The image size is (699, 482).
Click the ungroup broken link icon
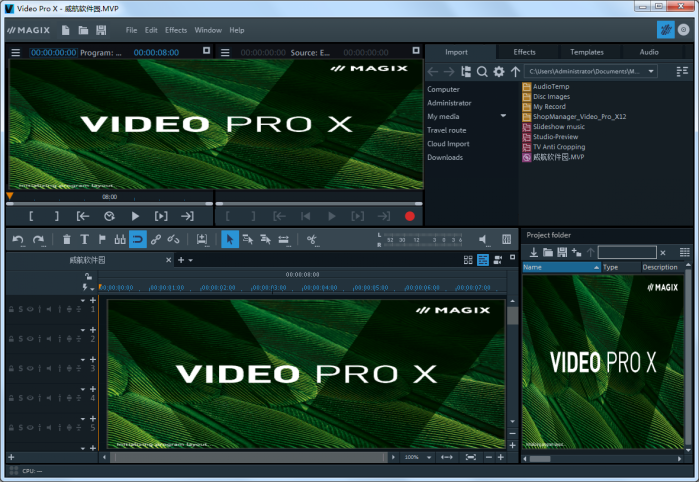(173, 239)
